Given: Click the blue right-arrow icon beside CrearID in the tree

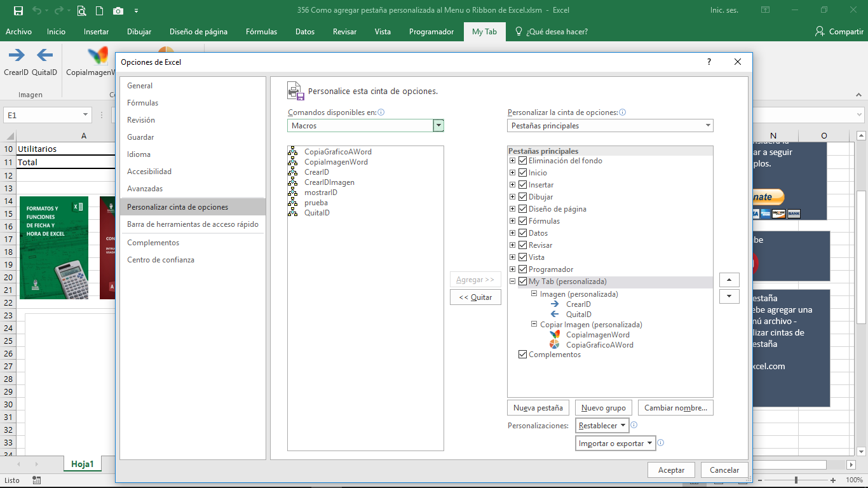Looking at the screenshot, I should point(555,304).
